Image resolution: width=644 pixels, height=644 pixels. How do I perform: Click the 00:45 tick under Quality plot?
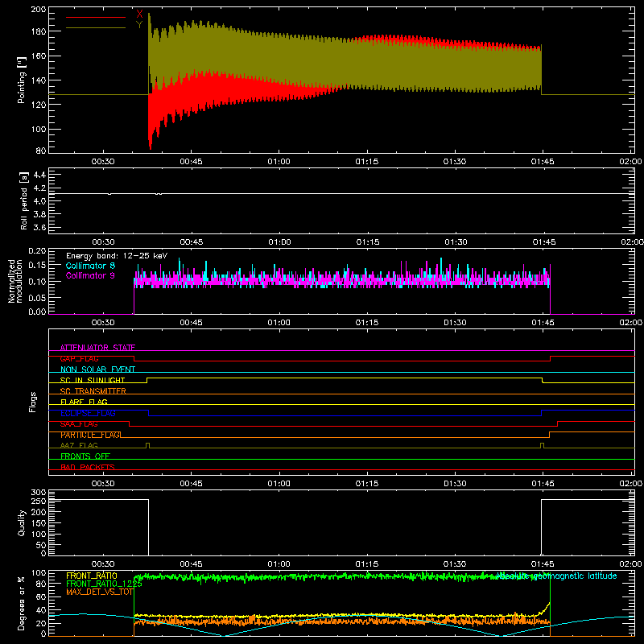[x=191, y=564]
